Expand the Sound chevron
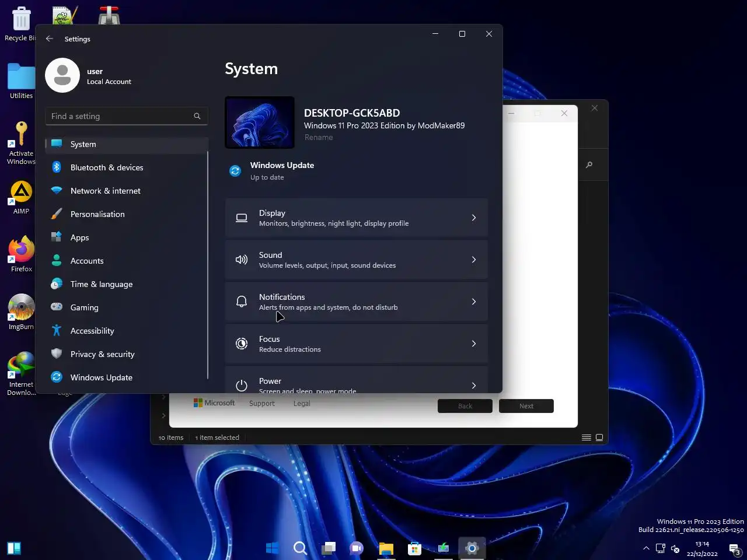The height and width of the screenshot is (560, 747). 474,260
